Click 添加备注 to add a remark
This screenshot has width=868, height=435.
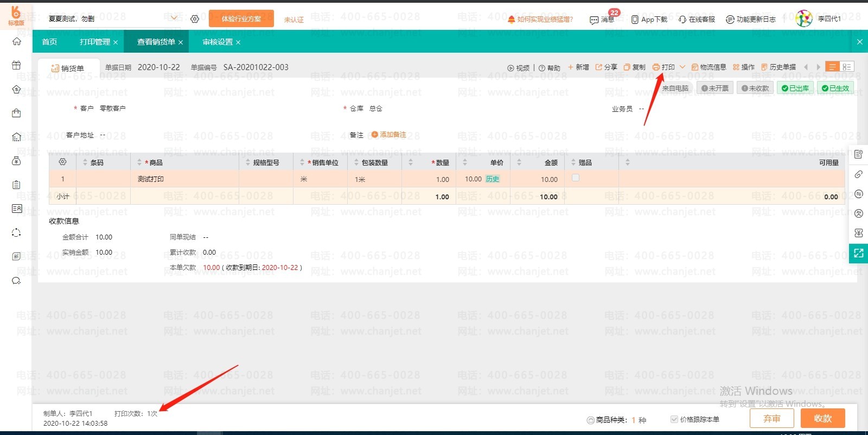pyautogui.click(x=388, y=135)
